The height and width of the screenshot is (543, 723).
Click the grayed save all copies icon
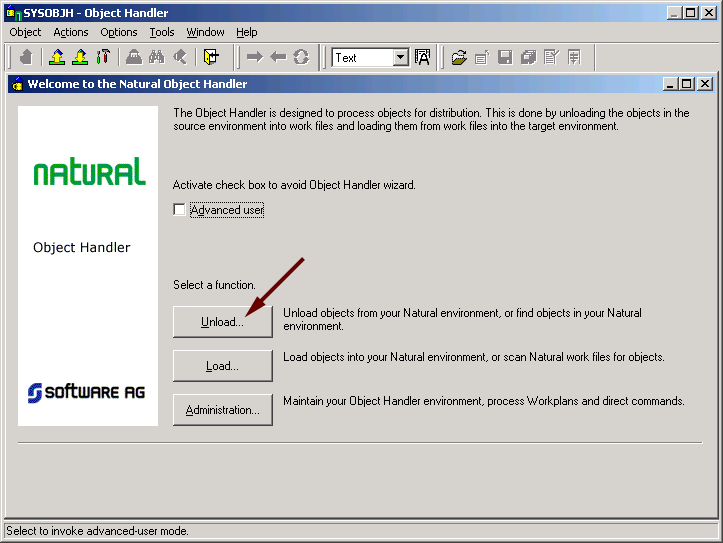click(528, 58)
